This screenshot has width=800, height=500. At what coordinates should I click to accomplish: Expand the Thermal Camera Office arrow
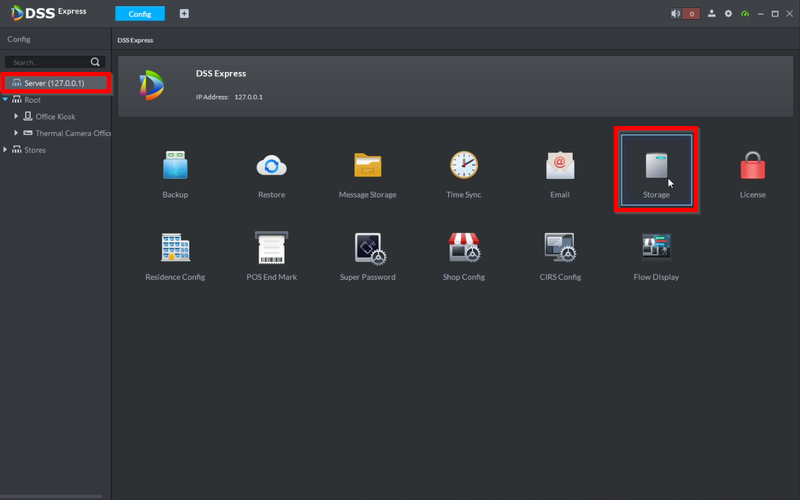[16, 133]
